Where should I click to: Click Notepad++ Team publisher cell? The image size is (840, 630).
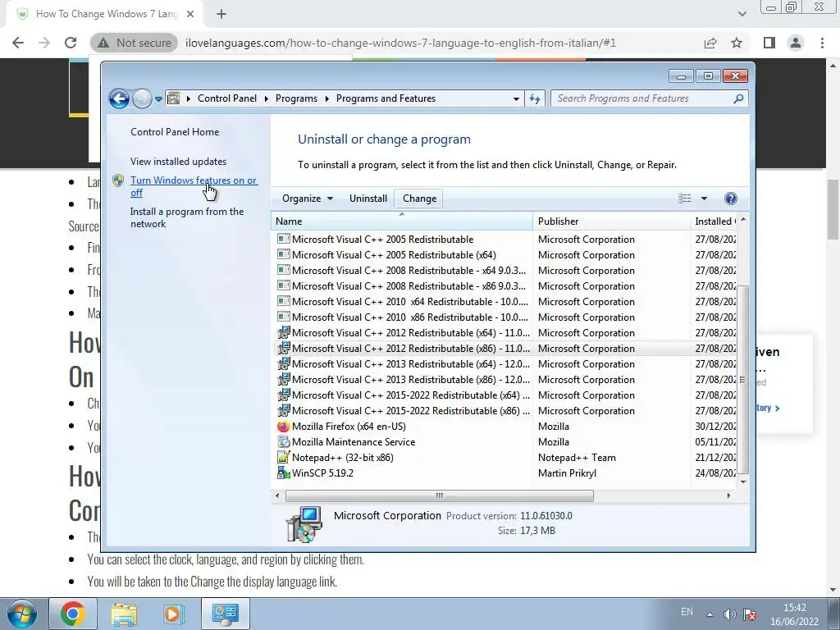coord(577,457)
